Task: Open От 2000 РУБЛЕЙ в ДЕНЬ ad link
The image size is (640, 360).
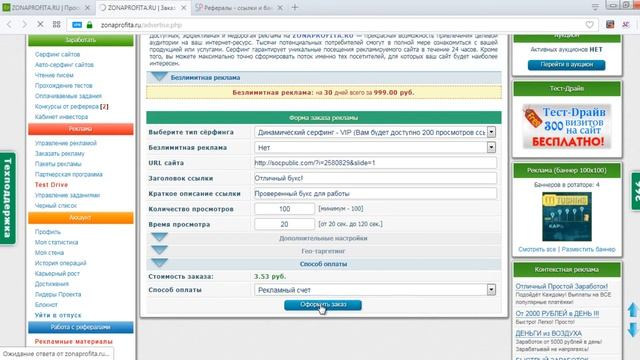Action: tap(557, 313)
